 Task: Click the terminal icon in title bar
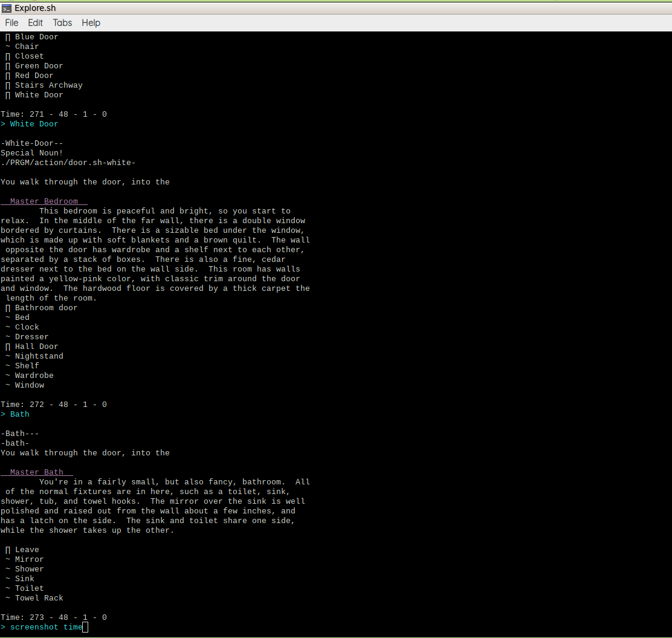7,8
